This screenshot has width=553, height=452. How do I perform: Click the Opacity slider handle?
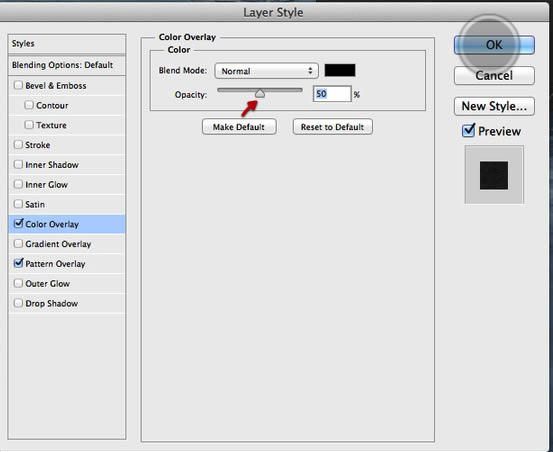(260, 93)
